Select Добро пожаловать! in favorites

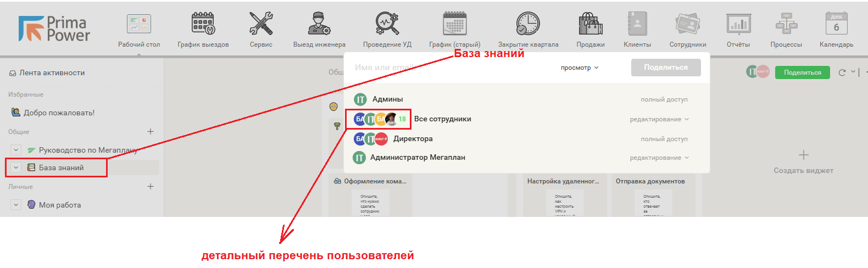pos(59,113)
